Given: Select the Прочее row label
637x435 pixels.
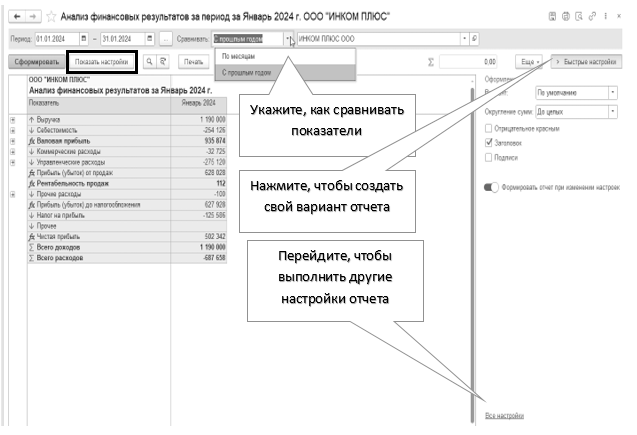Looking at the screenshot, I should click(x=46, y=226).
